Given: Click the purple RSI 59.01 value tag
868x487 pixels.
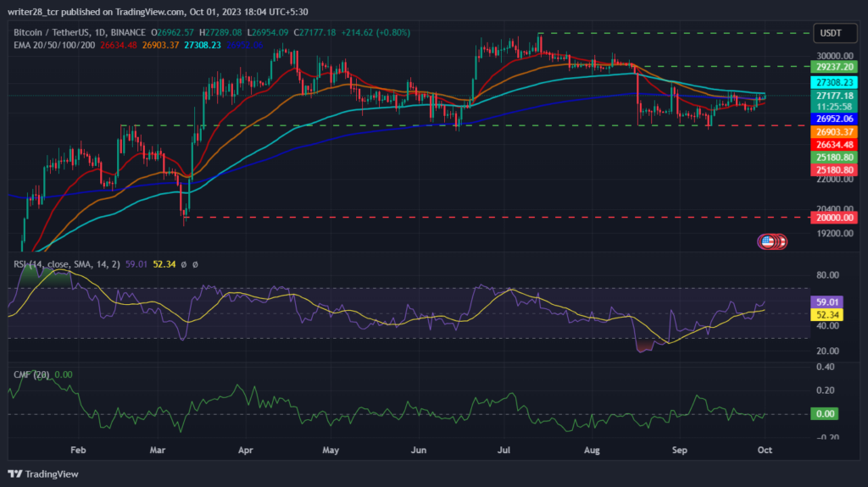Looking at the screenshot, I should click(x=826, y=302).
